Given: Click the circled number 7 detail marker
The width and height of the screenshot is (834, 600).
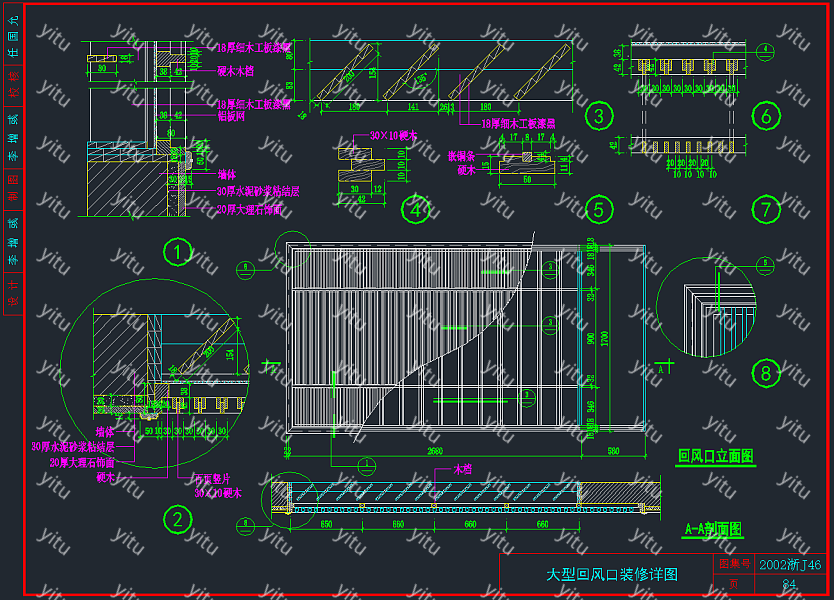Looking at the screenshot, I should point(766,209).
